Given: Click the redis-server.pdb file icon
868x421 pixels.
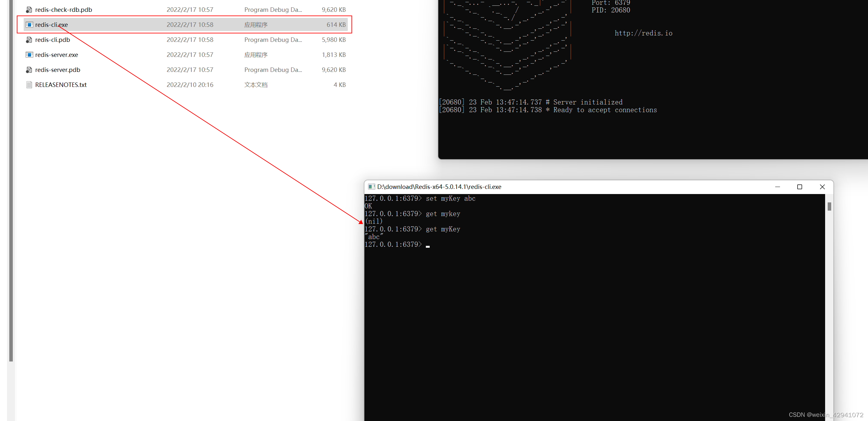Looking at the screenshot, I should (29, 70).
